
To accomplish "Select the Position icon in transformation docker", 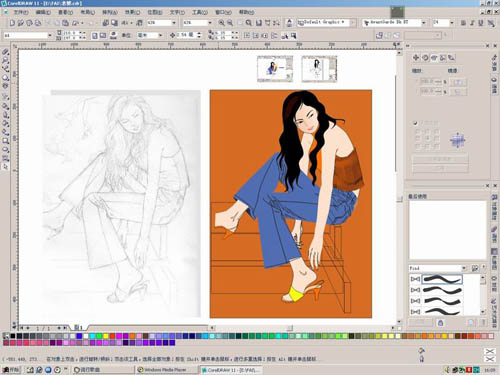I will click(x=416, y=57).
